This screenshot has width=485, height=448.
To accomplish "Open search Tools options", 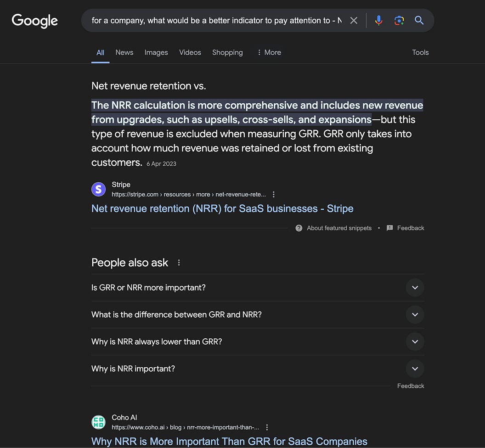I will tap(420, 53).
